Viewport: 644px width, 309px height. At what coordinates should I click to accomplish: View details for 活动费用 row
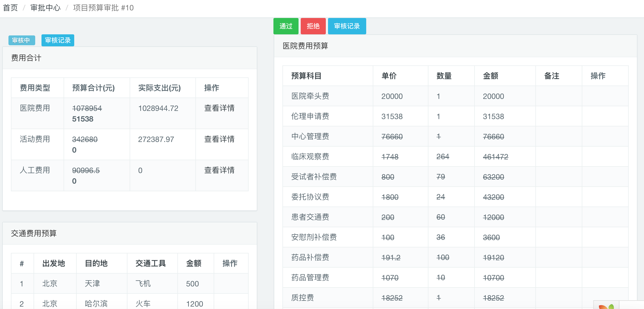219,139
